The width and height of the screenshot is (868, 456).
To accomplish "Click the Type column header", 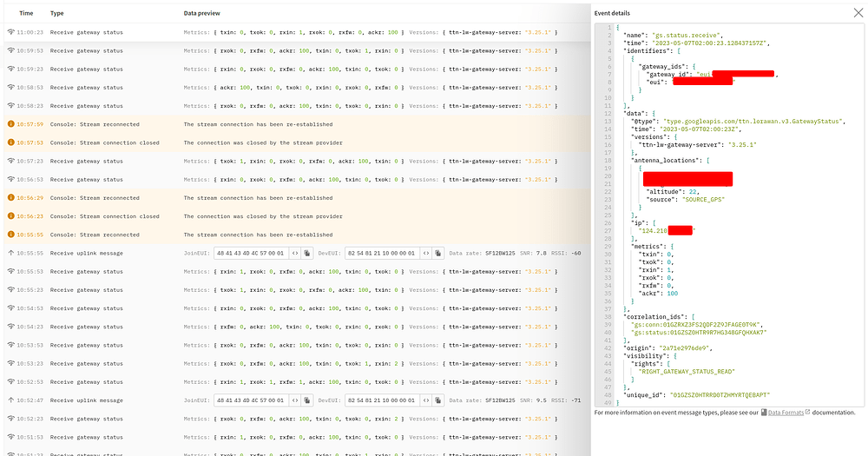I will point(57,13).
